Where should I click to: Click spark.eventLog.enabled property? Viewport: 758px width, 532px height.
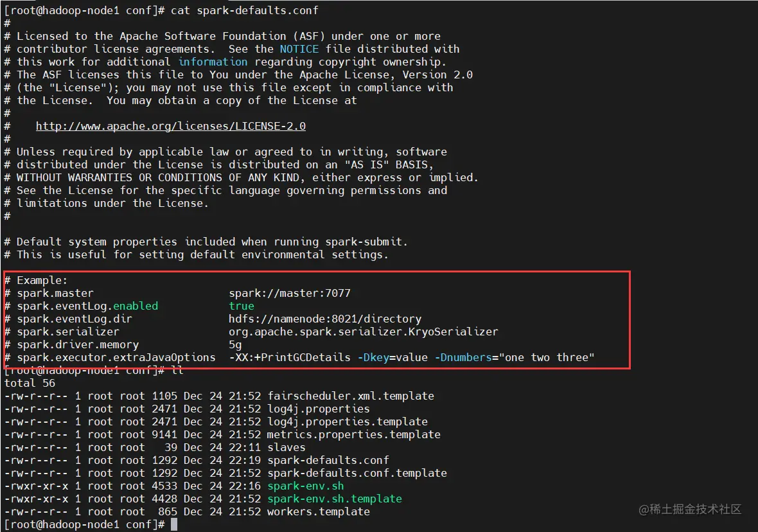pos(87,306)
